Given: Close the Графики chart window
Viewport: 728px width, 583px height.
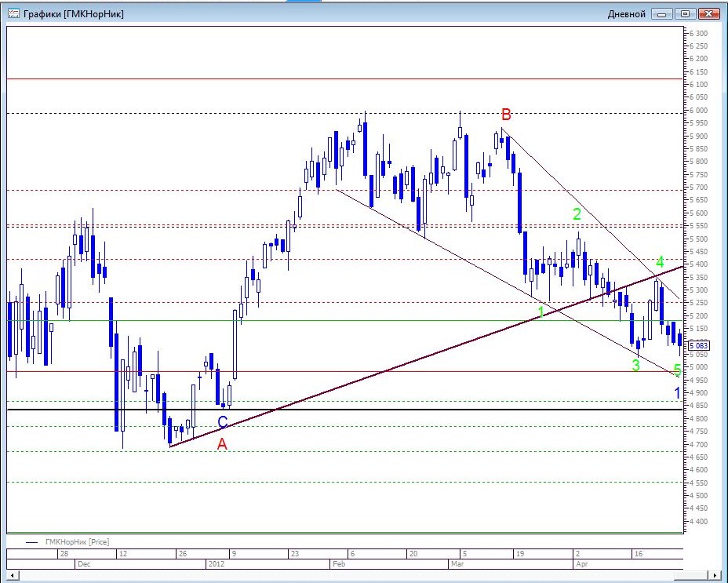Looking at the screenshot, I should (x=709, y=14).
